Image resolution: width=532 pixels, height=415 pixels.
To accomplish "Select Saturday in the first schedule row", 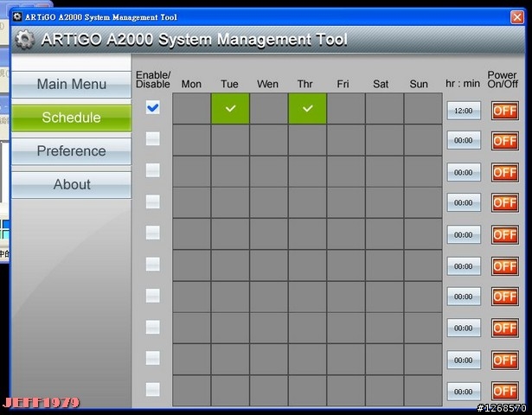I will [x=385, y=108].
